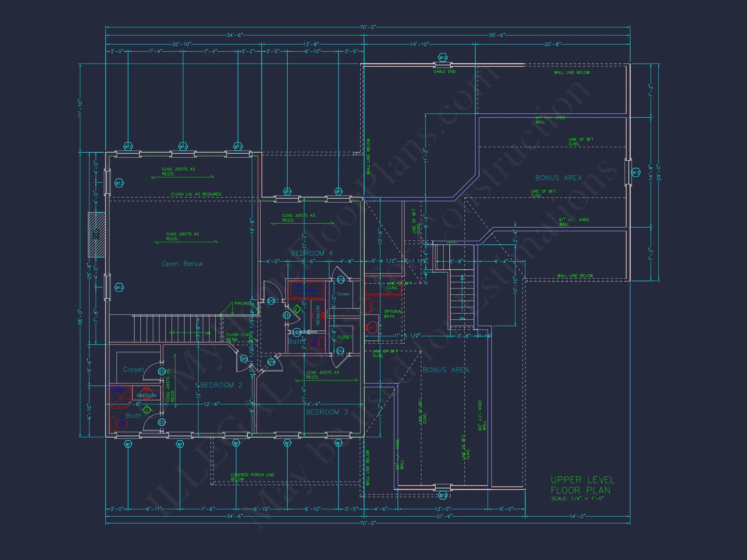
Task: Select the BEDROOM 2 room label
Action: [x=221, y=385]
